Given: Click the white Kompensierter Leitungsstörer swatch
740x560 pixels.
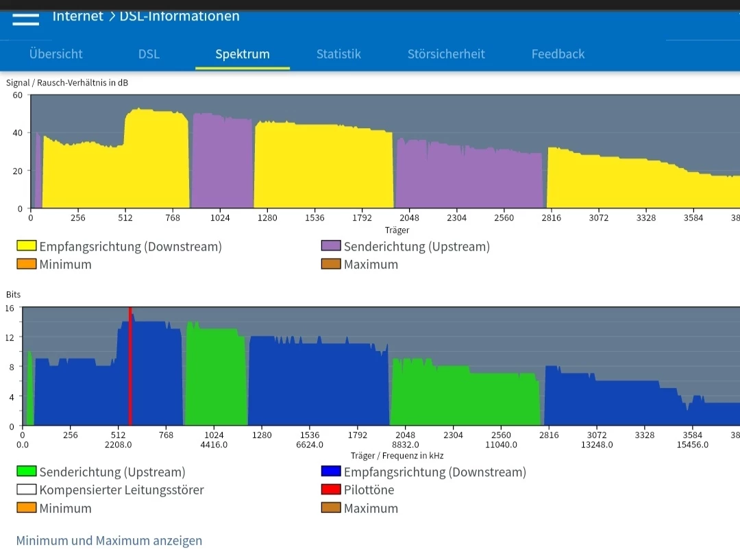Looking at the screenshot, I should (27, 489).
